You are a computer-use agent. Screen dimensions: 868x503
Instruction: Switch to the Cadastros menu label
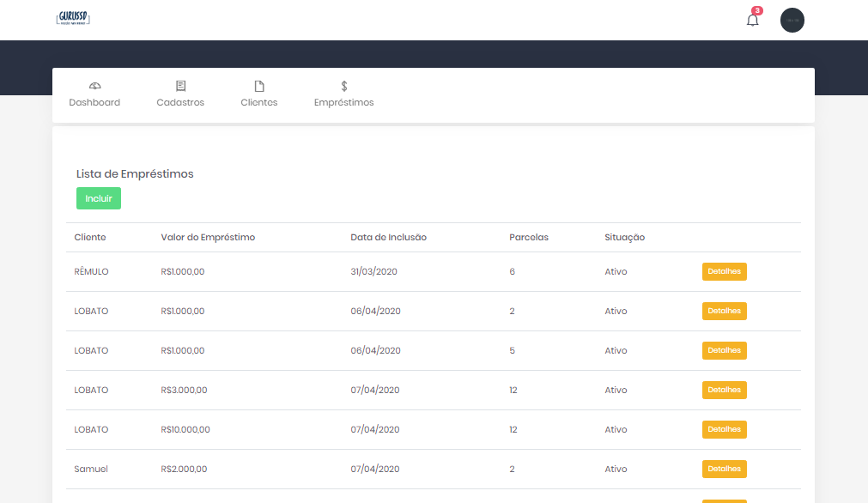point(180,102)
